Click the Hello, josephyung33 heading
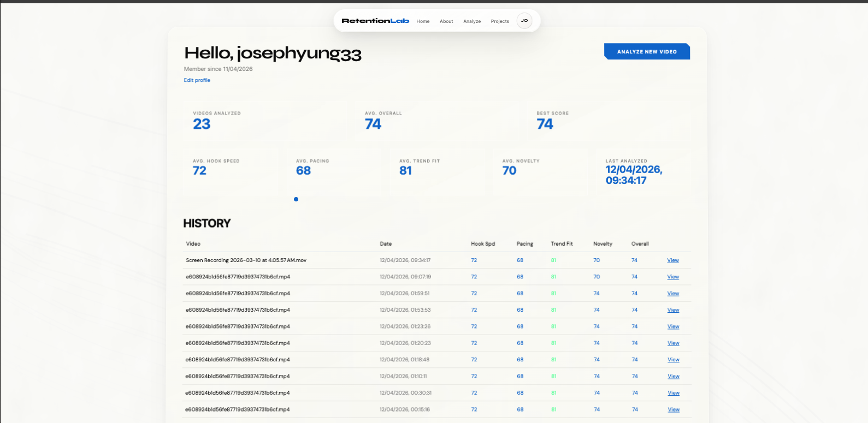The height and width of the screenshot is (423, 868). click(273, 53)
